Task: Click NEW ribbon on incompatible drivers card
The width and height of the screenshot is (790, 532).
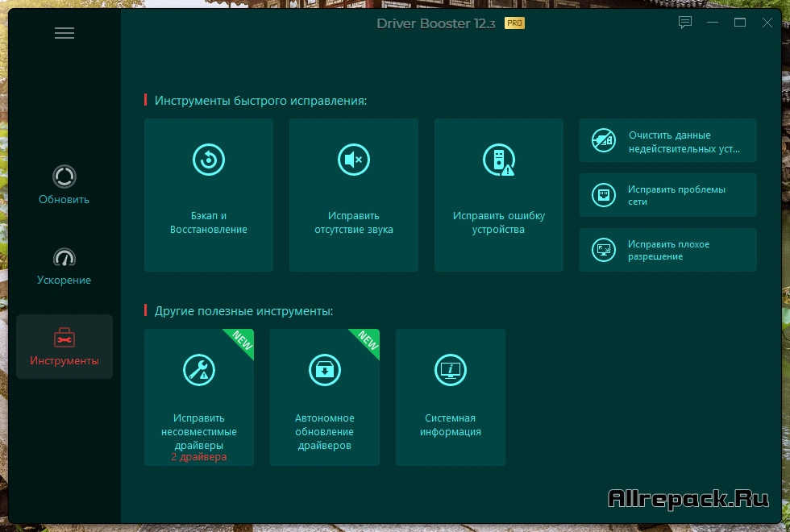Action: [242, 341]
